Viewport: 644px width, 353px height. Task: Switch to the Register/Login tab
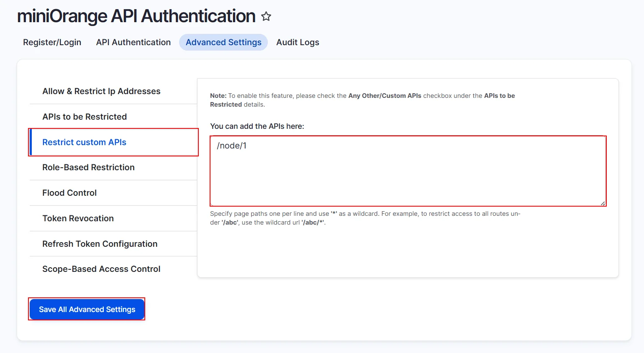pos(52,42)
